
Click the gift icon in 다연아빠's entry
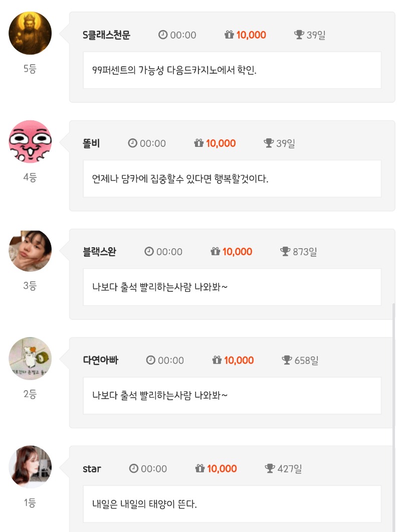click(x=217, y=360)
